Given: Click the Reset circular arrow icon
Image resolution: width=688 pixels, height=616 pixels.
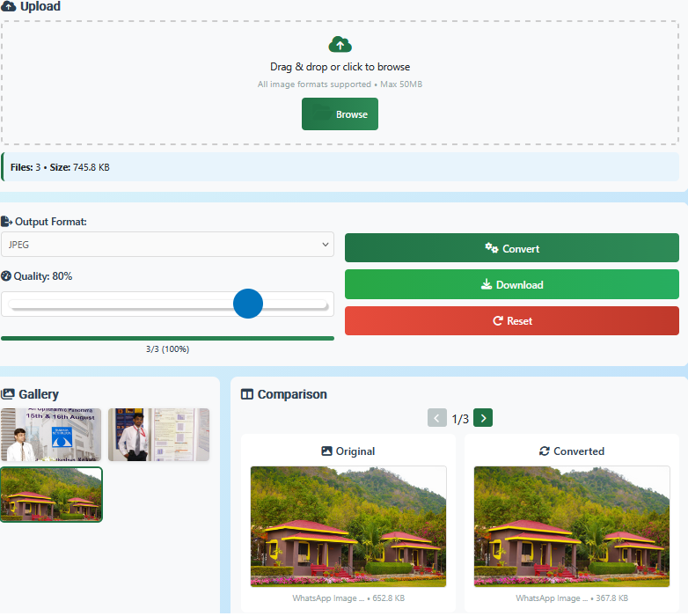Looking at the screenshot, I should point(497,321).
